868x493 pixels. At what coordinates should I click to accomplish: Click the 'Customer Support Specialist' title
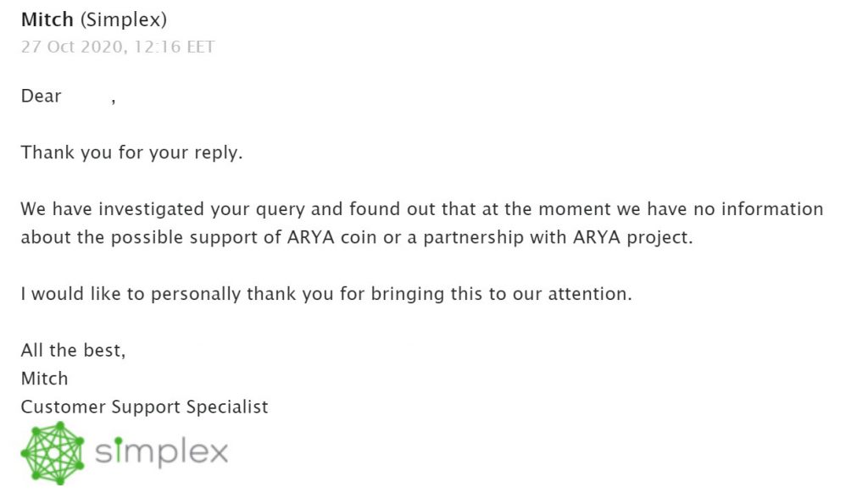(144, 407)
